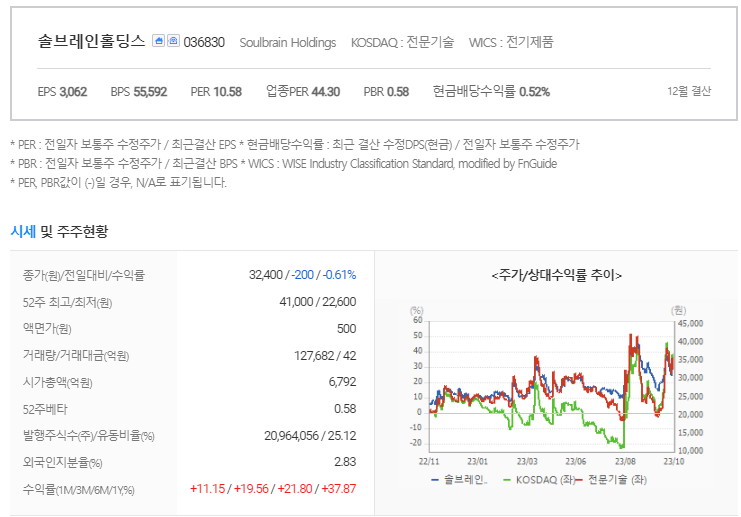
Task: Click the +11.15 / +19.56 returns value
Action: click(x=273, y=489)
